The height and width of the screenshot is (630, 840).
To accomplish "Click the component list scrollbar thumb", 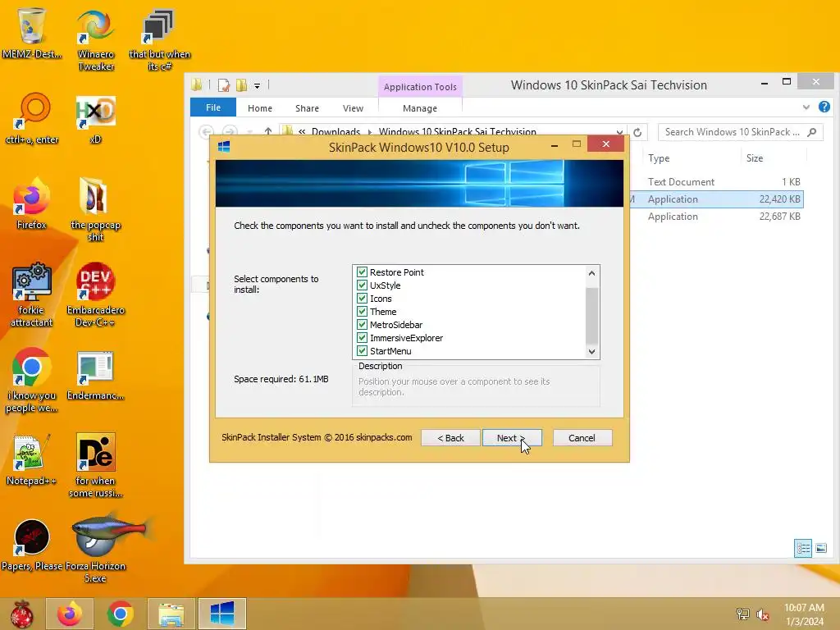I will pyautogui.click(x=592, y=316).
